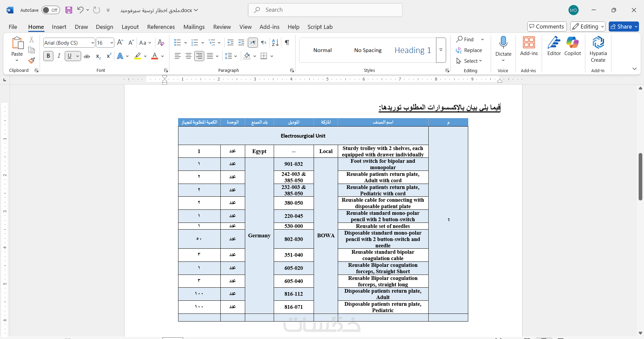Open the View tab
Viewport: 644px width, 339px height.
[246, 27]
